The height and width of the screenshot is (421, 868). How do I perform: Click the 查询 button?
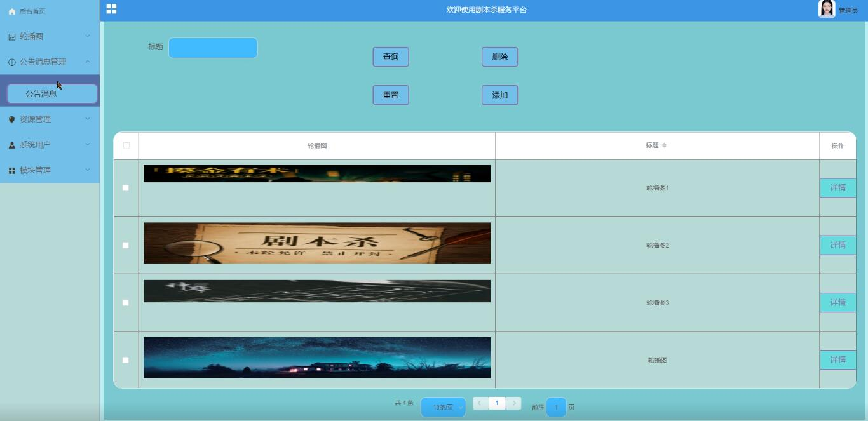click(391, 57)
